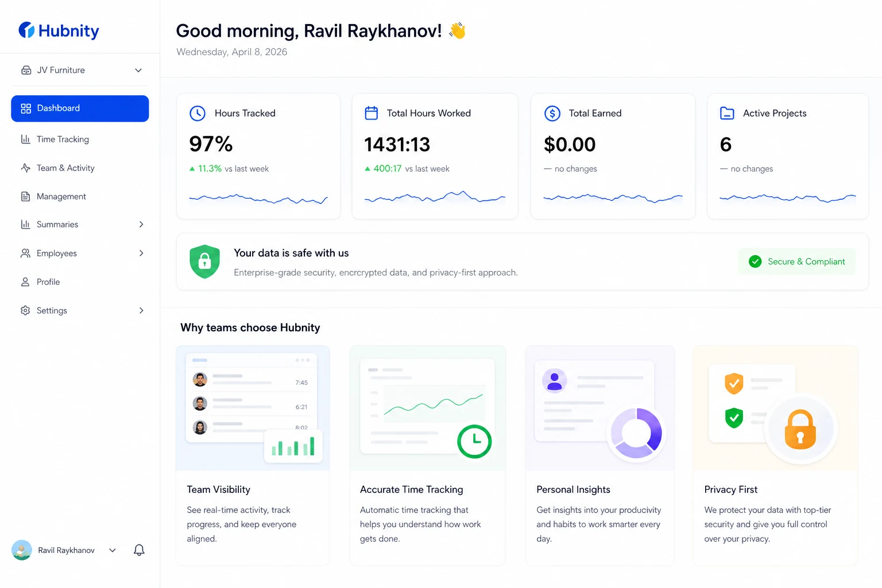Click the Your data is safe with us heading
Image resolution: width=882 pixels, height=588 pixels.
(x=291, y=253)
